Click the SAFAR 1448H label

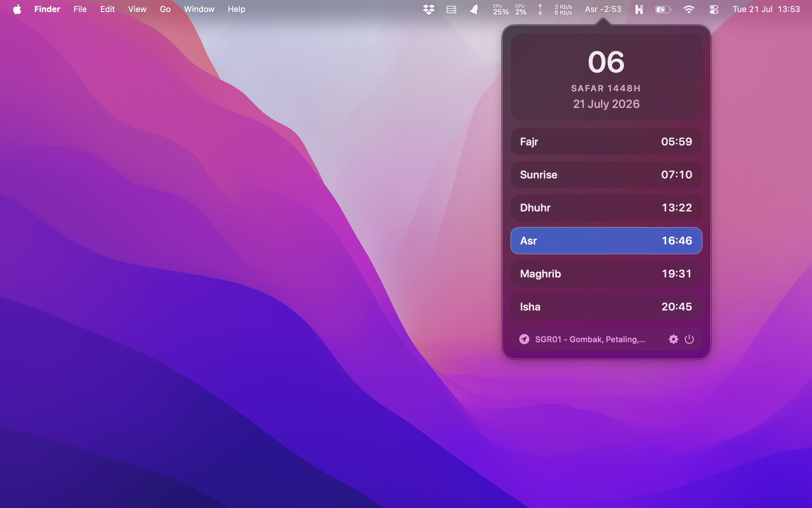[x=606, y=88]
